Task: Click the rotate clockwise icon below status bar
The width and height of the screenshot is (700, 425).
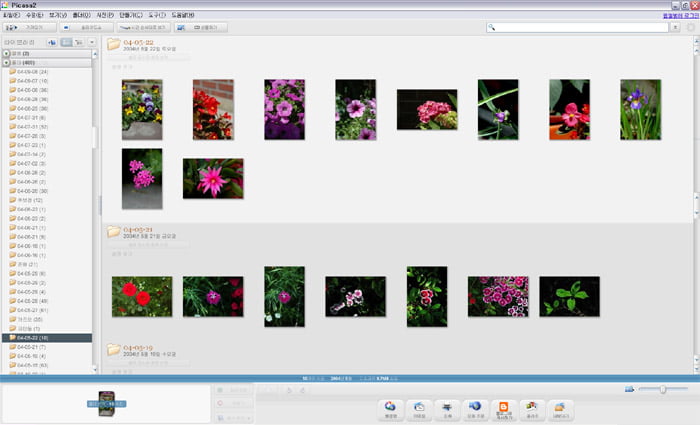Action: 302,390
